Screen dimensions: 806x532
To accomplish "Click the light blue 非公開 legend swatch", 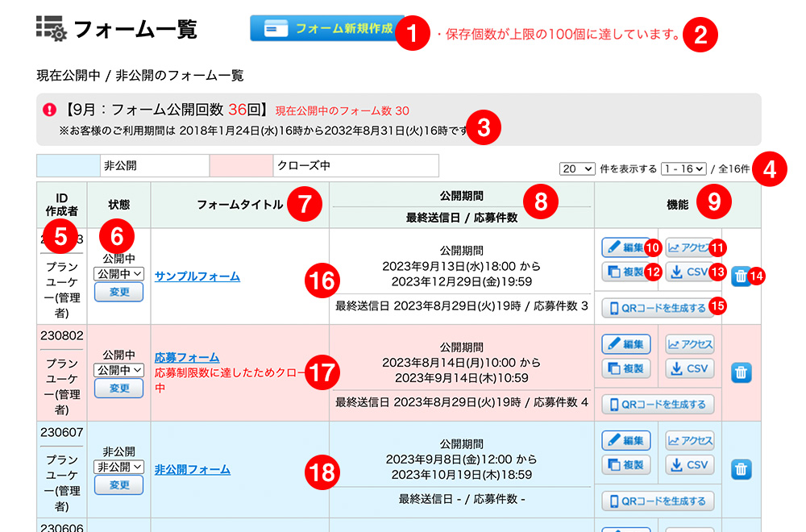I will pyautogui.click(x=68, y=166).
